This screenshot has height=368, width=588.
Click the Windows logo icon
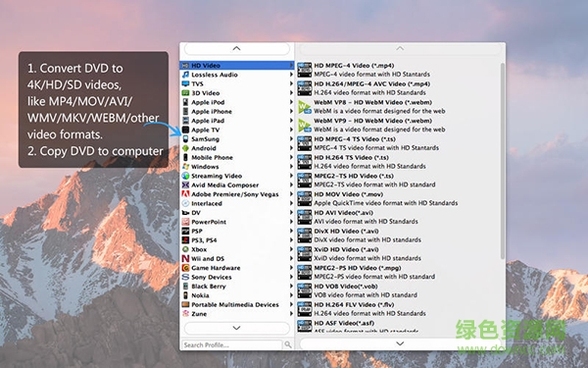click(185, 167)
